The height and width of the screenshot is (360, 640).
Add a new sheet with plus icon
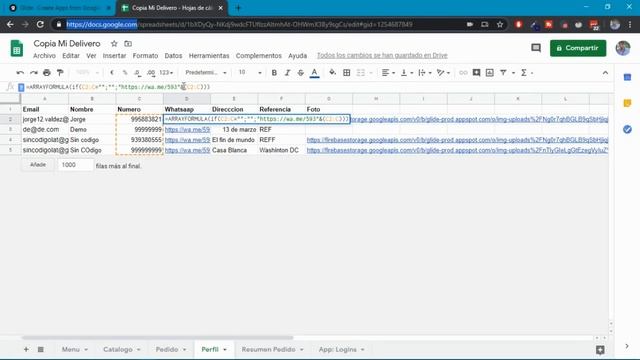click(26, 349)
